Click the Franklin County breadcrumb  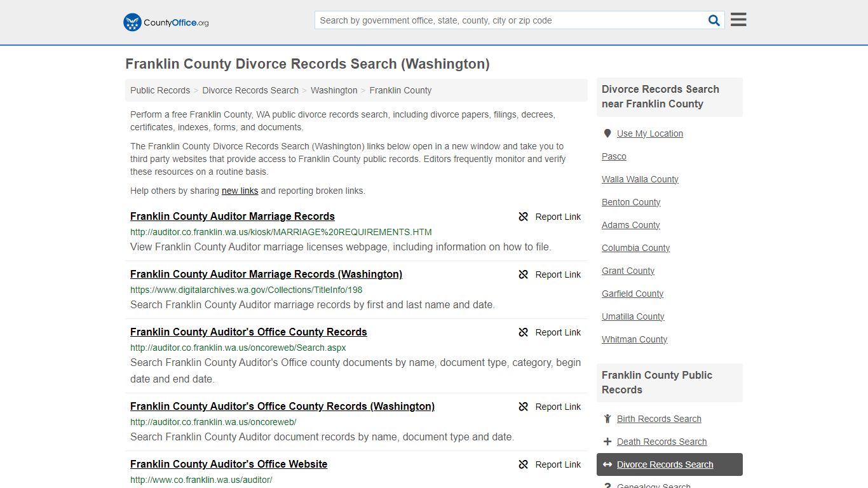(x=400, y=90)
